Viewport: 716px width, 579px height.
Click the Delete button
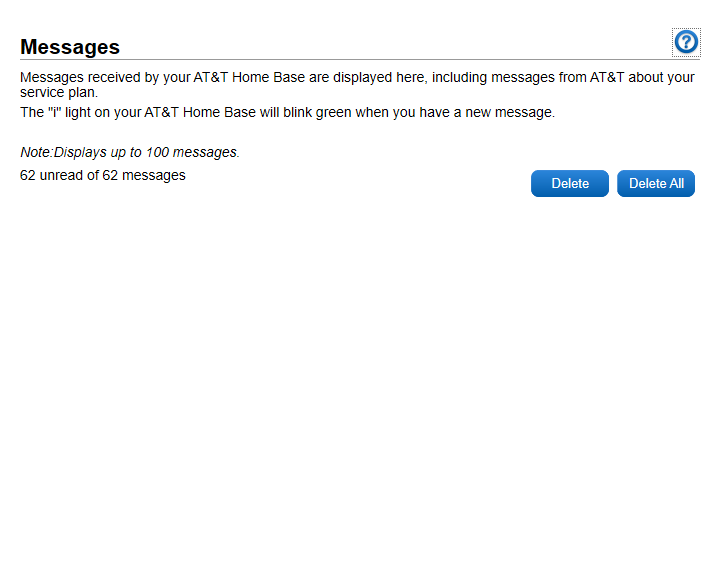pos(569,184)
